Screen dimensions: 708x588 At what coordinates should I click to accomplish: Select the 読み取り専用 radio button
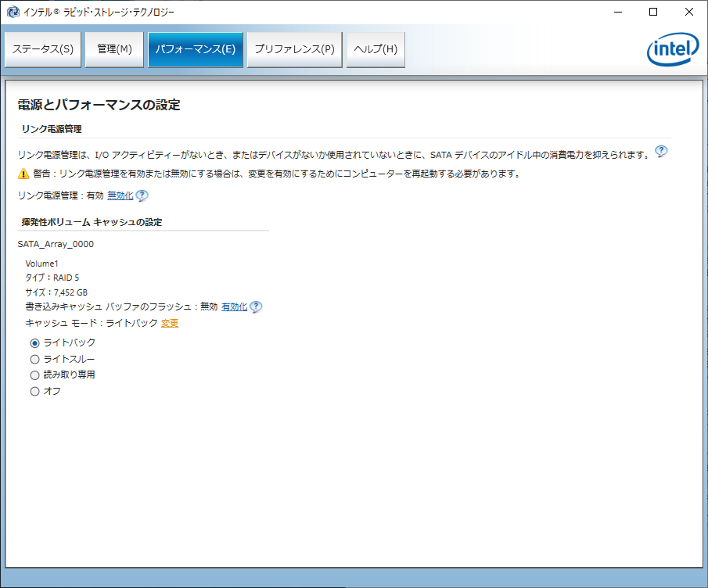click(x=34, y=375)
